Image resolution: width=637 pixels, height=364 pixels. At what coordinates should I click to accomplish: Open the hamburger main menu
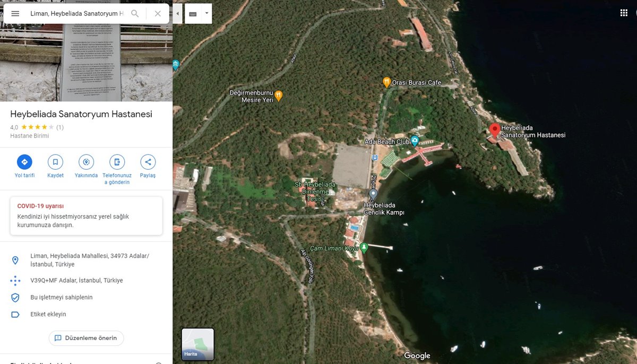point(15,14)
